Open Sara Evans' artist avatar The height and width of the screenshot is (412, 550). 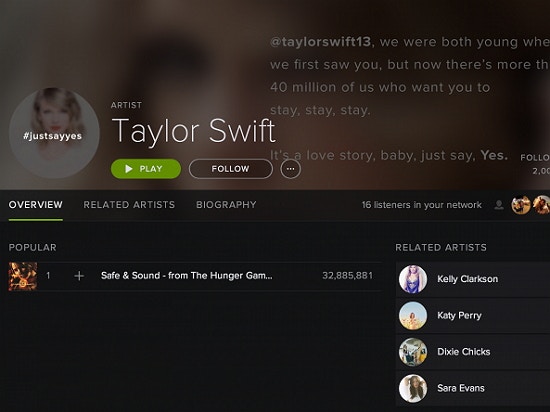coord(413,389)
